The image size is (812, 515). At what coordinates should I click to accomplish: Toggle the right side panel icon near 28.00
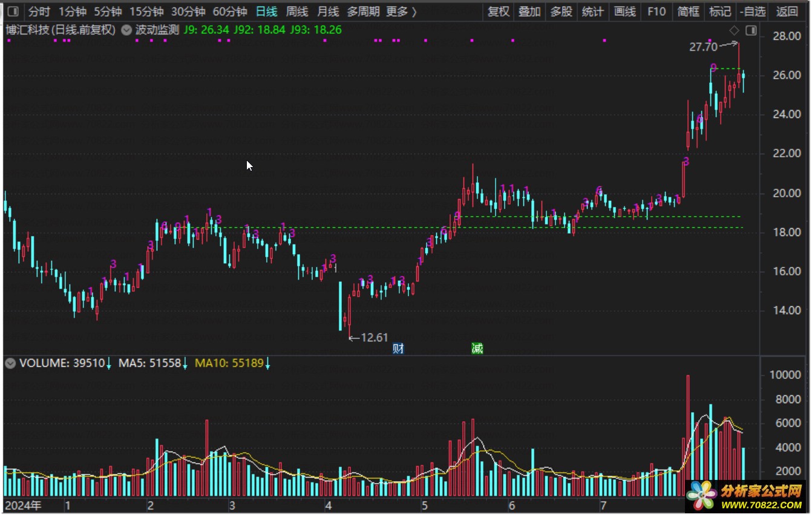(751, 30)
